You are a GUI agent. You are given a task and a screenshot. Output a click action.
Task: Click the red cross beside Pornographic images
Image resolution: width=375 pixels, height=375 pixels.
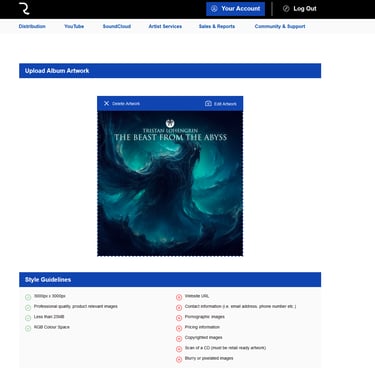(179, 318)
